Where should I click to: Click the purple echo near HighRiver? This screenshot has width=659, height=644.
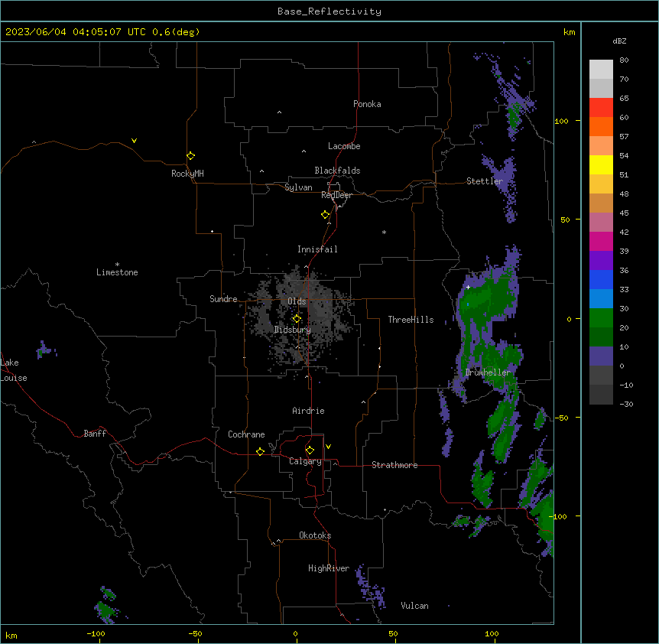[371, 587]
